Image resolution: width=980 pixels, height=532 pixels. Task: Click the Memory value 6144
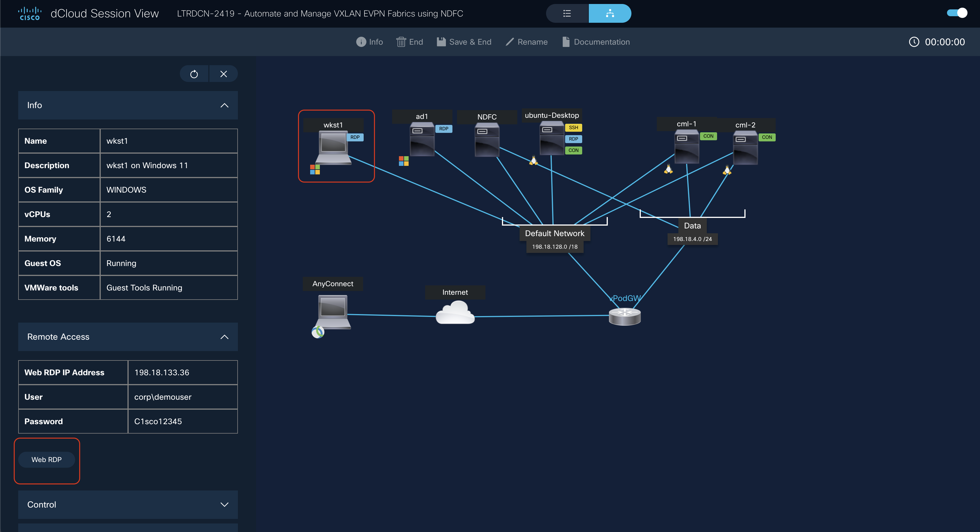(x=116, y=239)
